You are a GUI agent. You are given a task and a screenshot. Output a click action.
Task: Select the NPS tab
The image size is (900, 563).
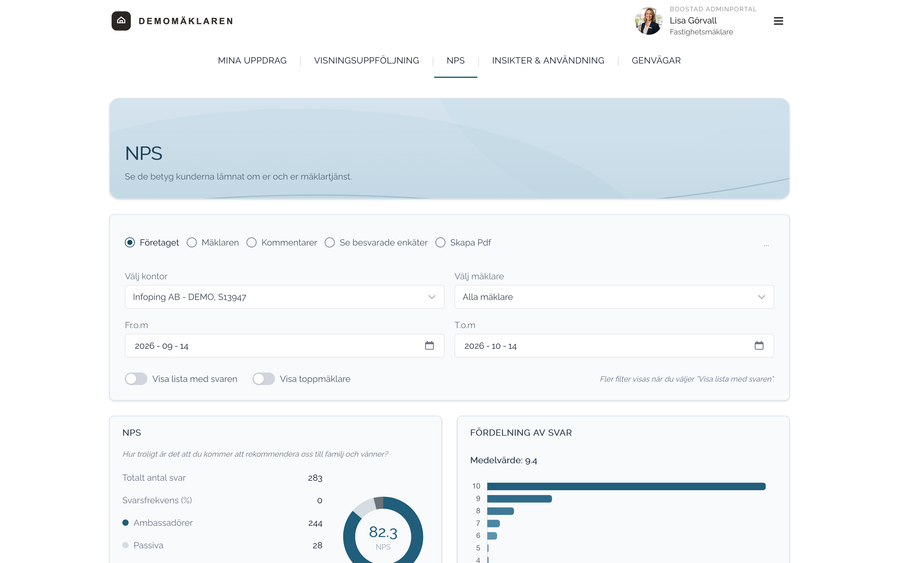456,60
